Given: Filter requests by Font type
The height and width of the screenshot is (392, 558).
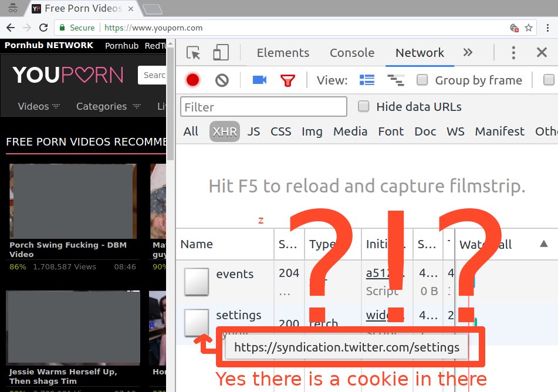Looking at the screenshot, I should click(391, 131).
